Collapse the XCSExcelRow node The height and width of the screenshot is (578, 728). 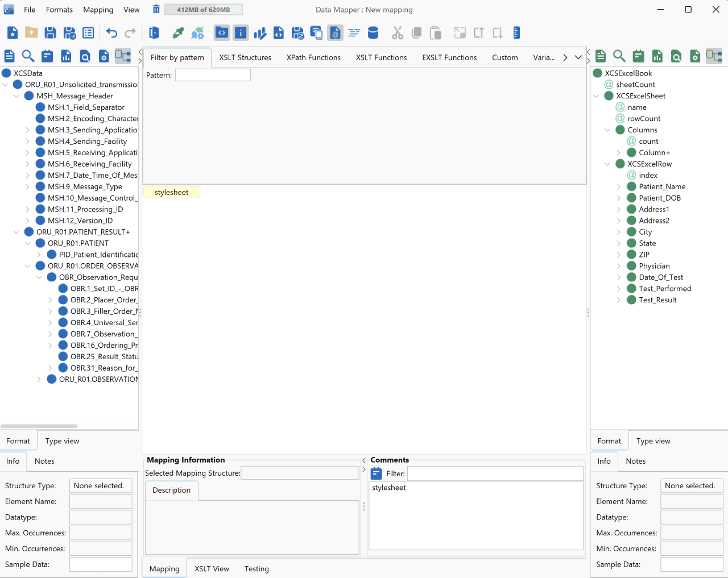point(607,164)
